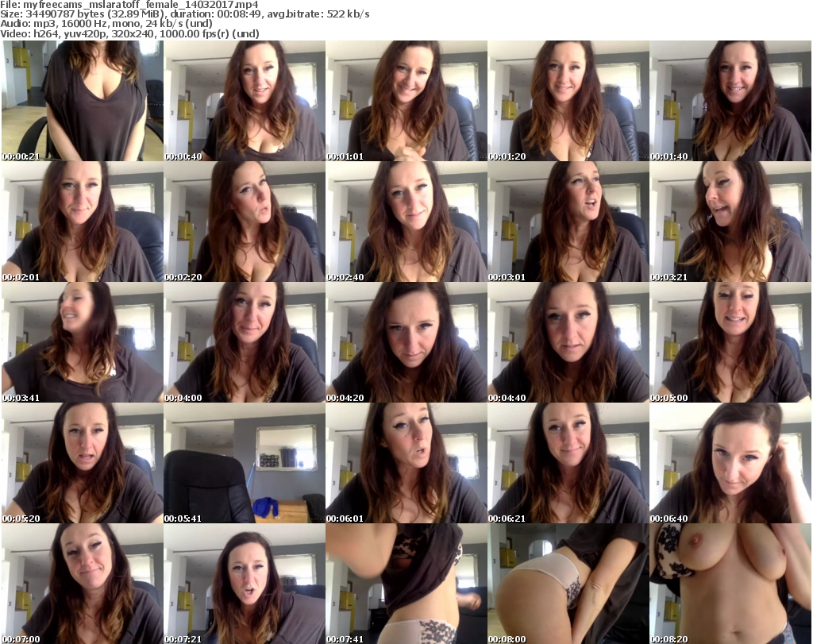The width and height of the screenshot is (813, 644).
Task: Open the frame with timestamp 00:01:01
Action: coord(406,101)
